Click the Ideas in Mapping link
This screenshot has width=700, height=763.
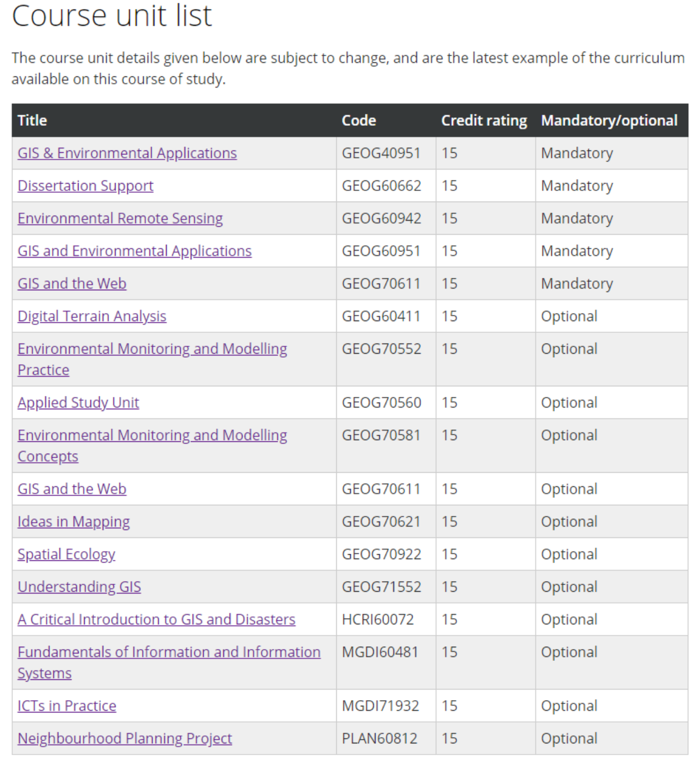[x=74, y=522]
